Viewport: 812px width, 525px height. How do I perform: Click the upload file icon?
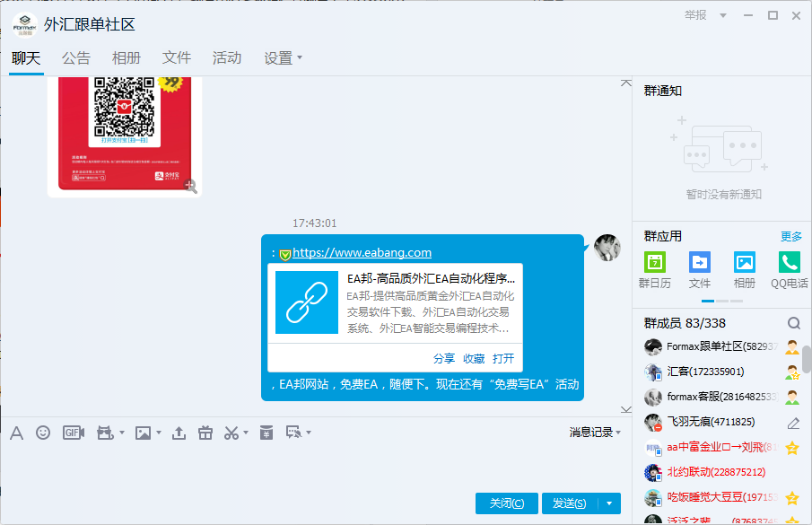tap(179, 433)
